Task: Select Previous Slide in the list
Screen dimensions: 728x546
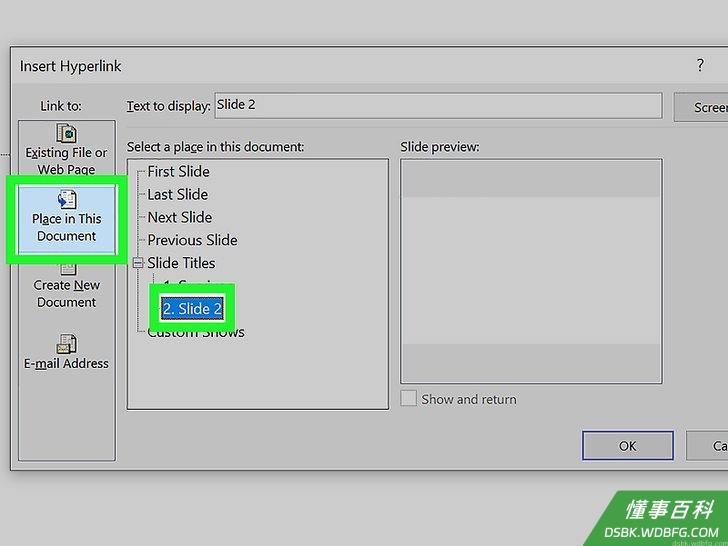Action: 192,240
